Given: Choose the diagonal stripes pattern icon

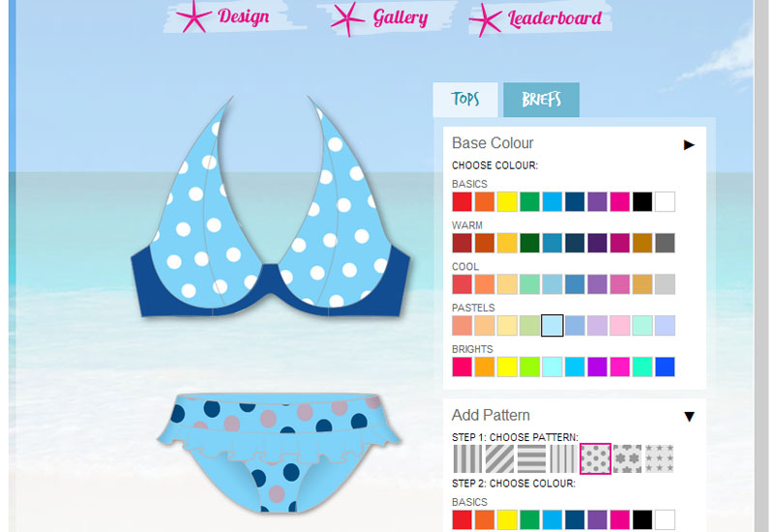Looking at the screenshot, I should tap(499, 458).
